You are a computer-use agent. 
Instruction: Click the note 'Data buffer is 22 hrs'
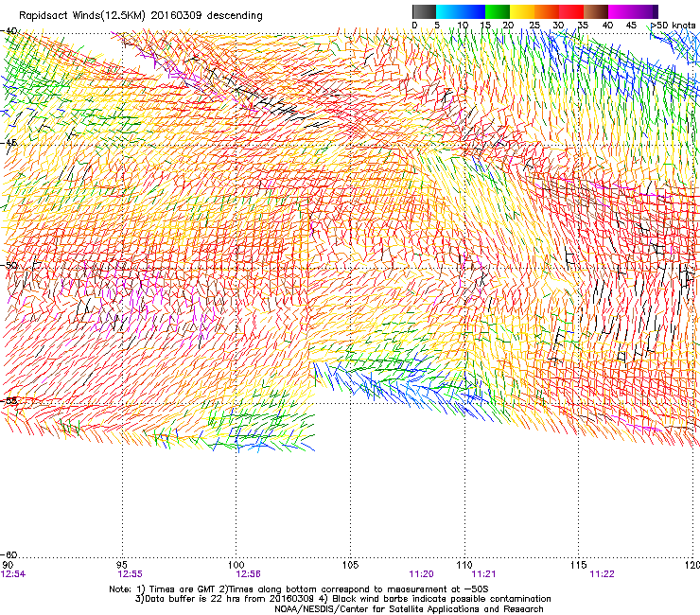pyautogui.click(x=192, y=599)
